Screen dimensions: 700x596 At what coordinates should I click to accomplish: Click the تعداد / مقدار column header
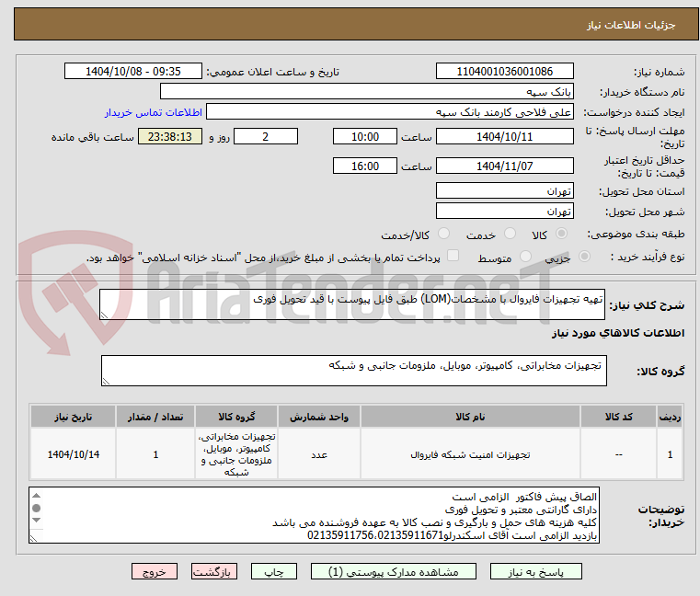tap(155, 417)
